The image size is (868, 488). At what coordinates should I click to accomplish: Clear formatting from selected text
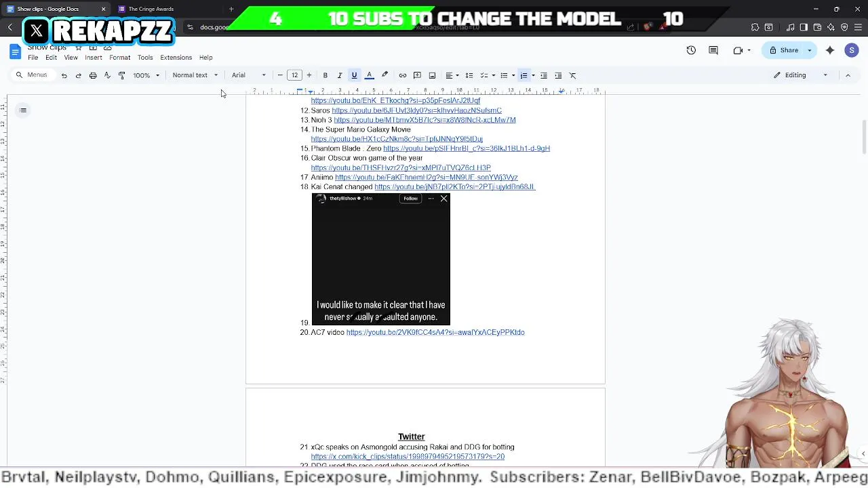[x=572, y=75]
